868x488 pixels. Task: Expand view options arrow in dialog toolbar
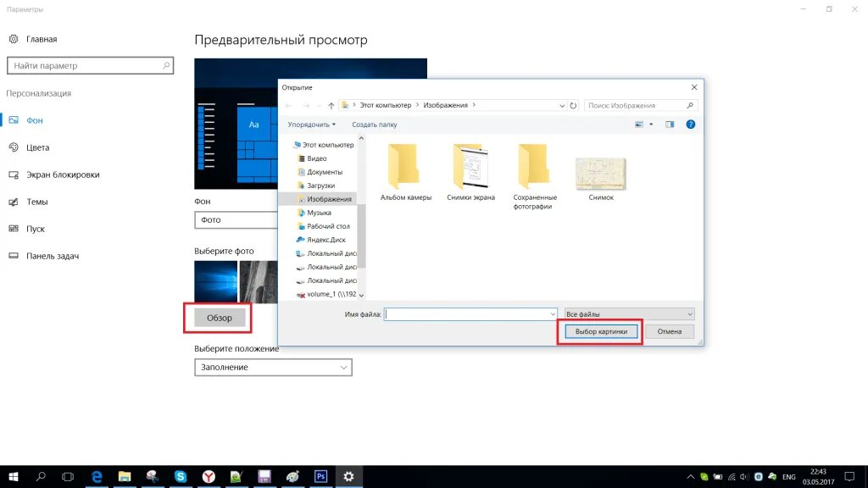click(x=651, y=125)
